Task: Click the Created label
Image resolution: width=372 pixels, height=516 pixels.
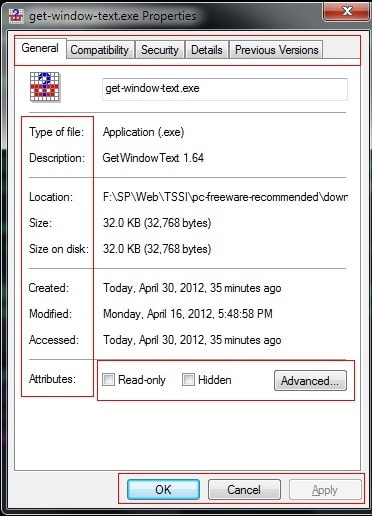Action: tap(49, 288)
